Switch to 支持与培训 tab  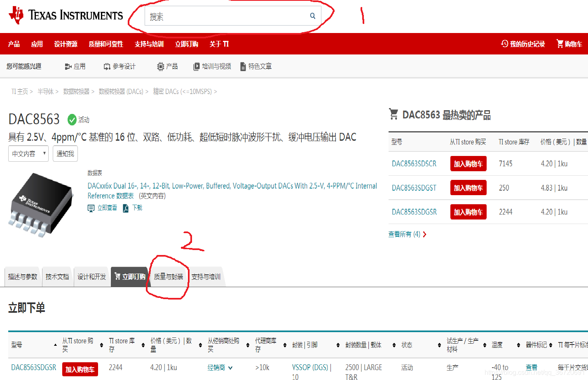point(206,277)
